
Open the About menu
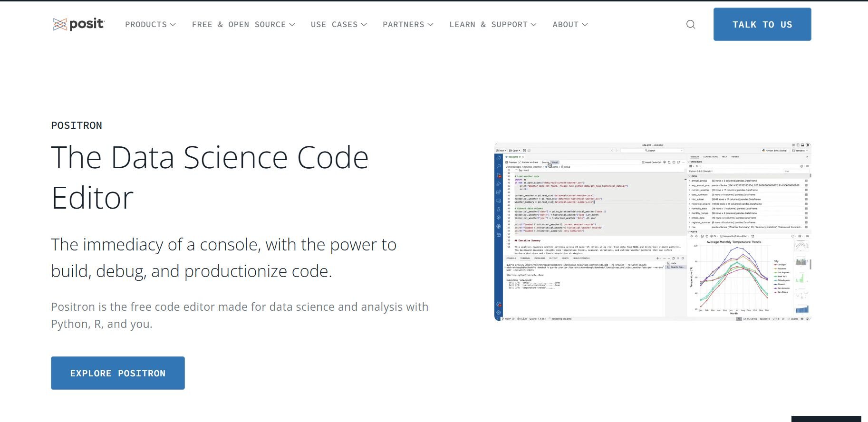coord(569,25)
